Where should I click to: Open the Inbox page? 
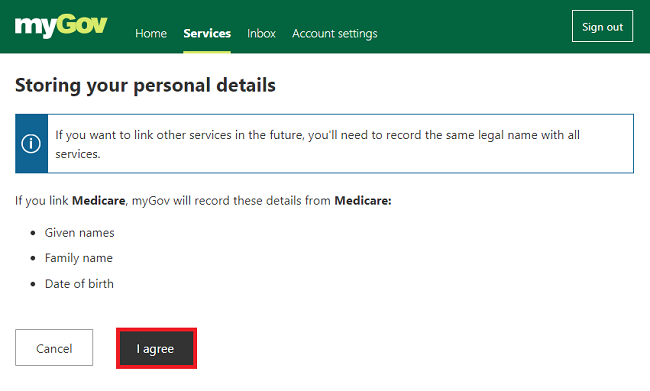pyautogui.click(x=261, y=33)
